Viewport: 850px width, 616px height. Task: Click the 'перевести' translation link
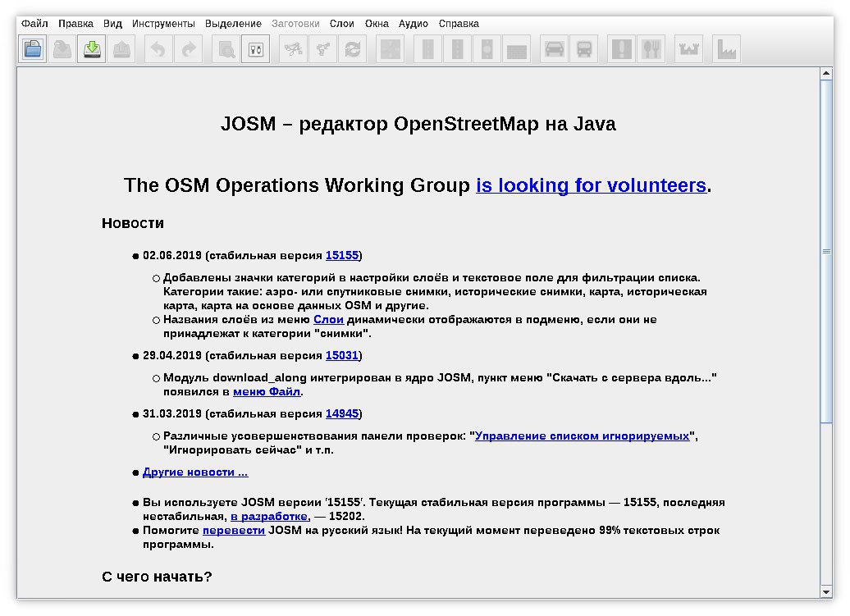click(234, 531)
